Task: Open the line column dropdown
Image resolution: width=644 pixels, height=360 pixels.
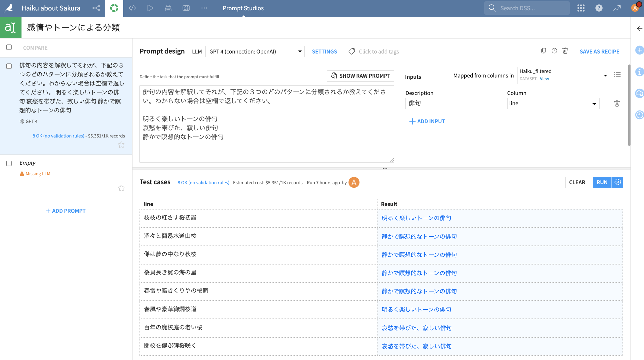Action: pyautogui.click(x=553, y=103)
